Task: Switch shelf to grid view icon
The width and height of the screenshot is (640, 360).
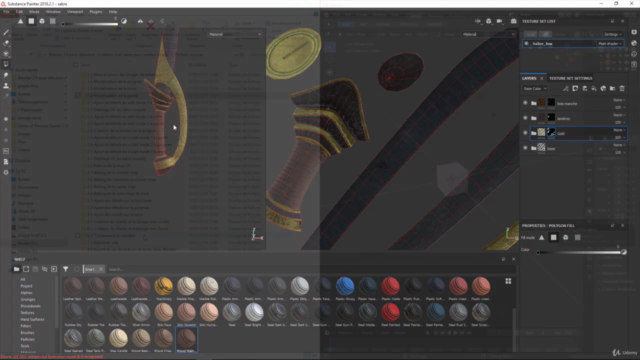Action: pyautogui.click(x=508, y=281)
